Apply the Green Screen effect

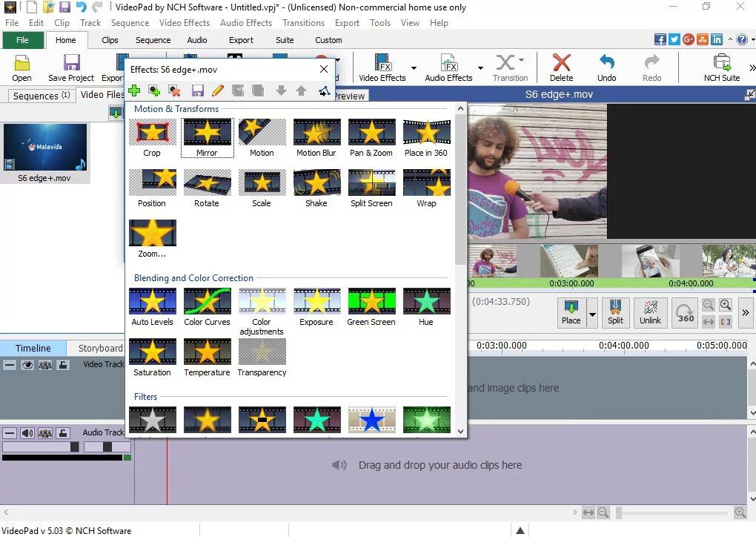[x=371, y=307]
